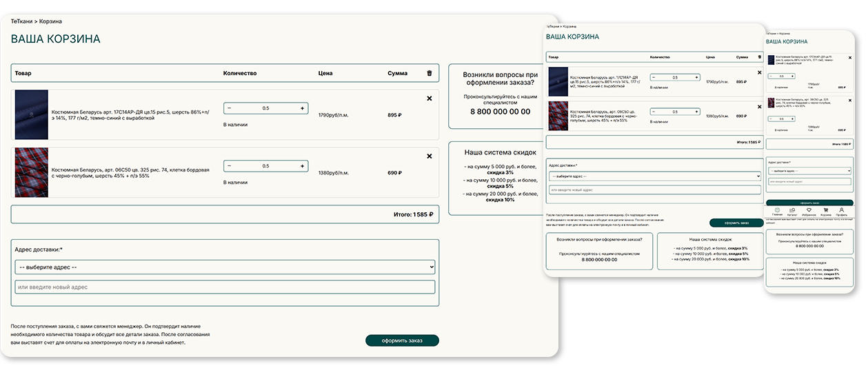Click the plaid fabric thumbnail in tablet view

pyautogui.click(x=558, y=116)
